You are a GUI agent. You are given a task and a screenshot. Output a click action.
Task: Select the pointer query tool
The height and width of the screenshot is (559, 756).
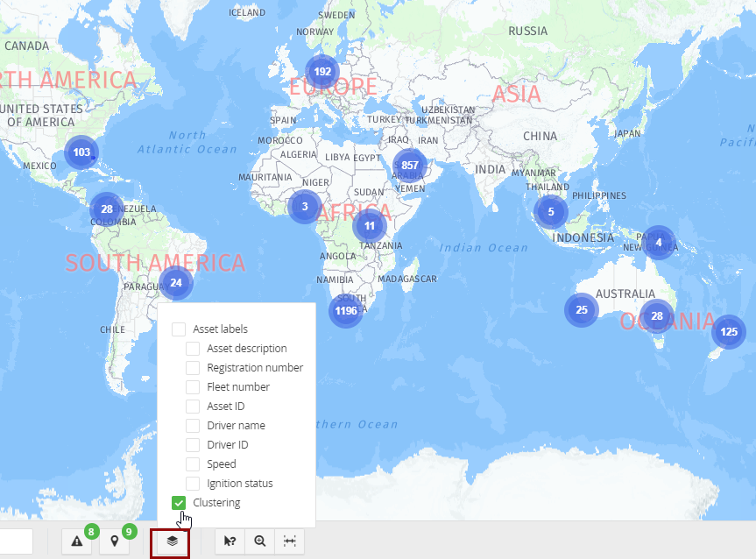coord(230,541)
